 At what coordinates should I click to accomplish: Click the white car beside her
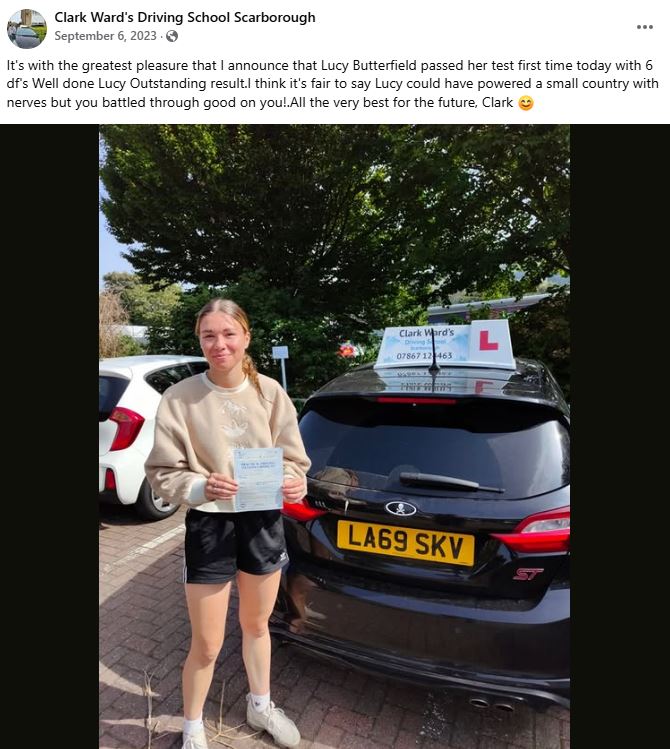pyautogui.click(x=145, y=435)
